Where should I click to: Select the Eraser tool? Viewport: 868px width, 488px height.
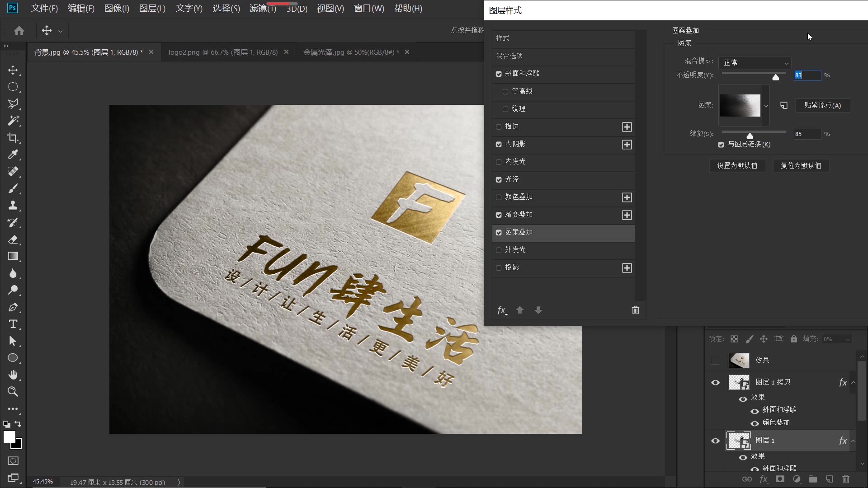pyautogui.click(x=14, y=240)
